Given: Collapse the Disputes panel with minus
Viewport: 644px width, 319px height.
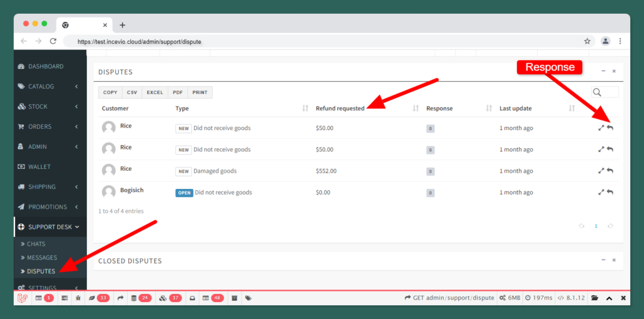Looking at the screenshot, I should (603, 72).
